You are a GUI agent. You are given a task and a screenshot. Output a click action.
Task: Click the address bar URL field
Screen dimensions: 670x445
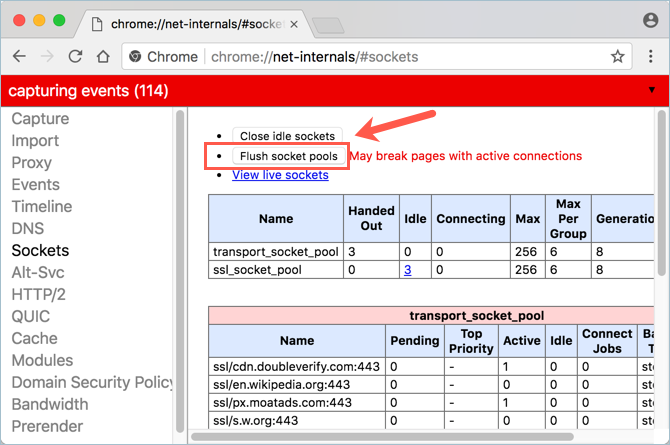(400, 56)
